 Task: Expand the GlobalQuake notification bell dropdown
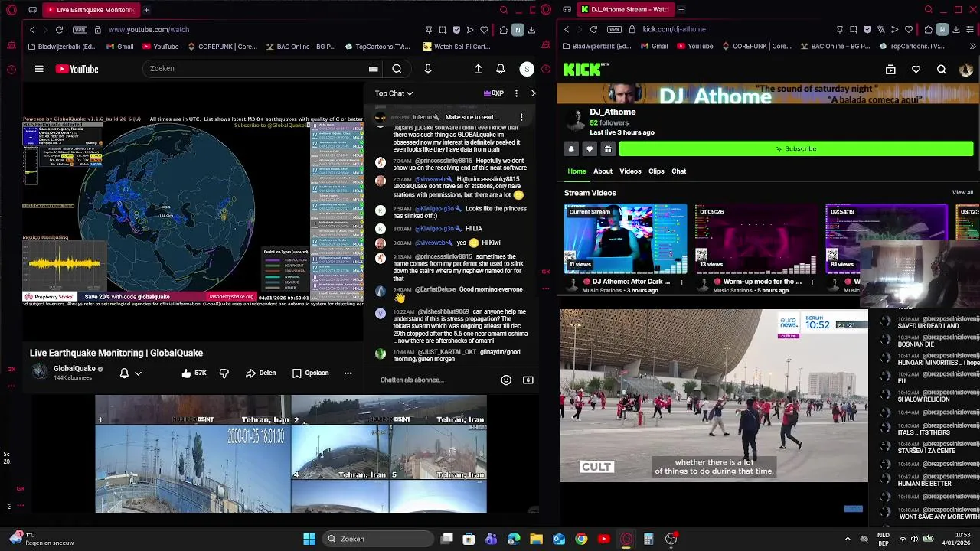tap(130, 373)
